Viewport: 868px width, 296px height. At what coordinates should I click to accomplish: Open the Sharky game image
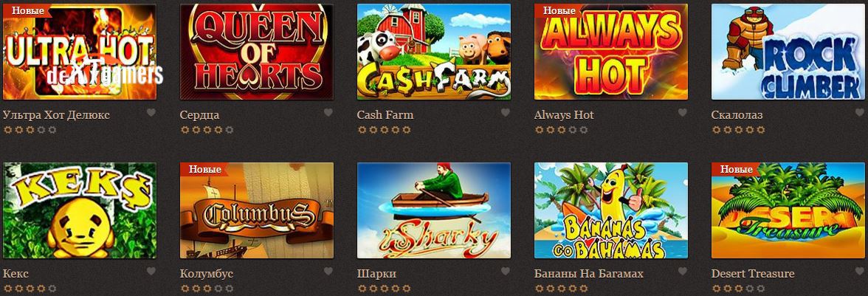coord(434,210)
